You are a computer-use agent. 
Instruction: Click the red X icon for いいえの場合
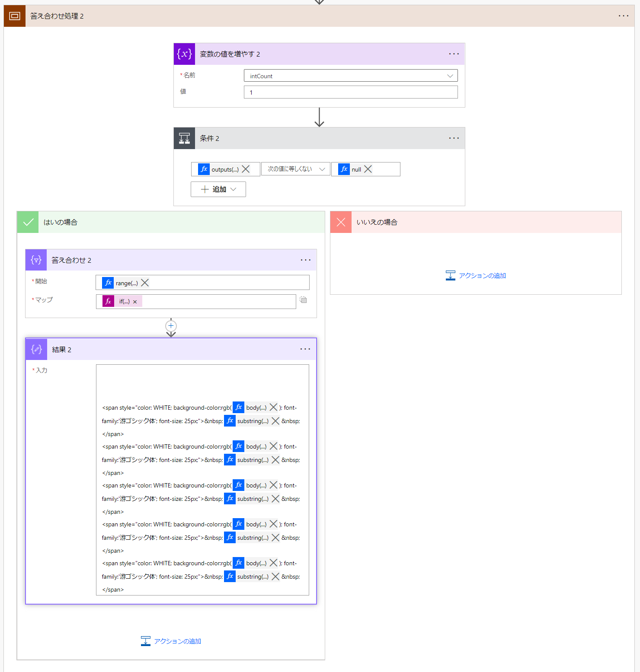pyautogui.click(x=341, y=222)
